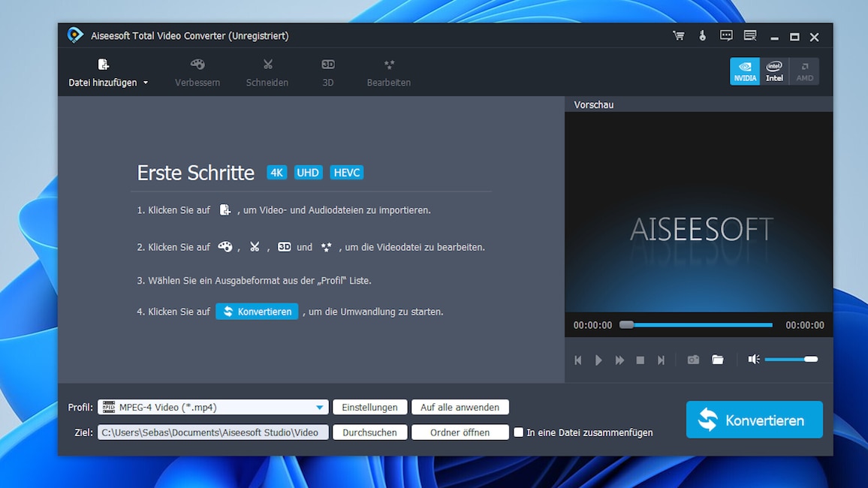Toggle AMD hardware acceleration
The width and height of the screenshot is (868, 488).
pyautogui.click(x=804, y=71)
